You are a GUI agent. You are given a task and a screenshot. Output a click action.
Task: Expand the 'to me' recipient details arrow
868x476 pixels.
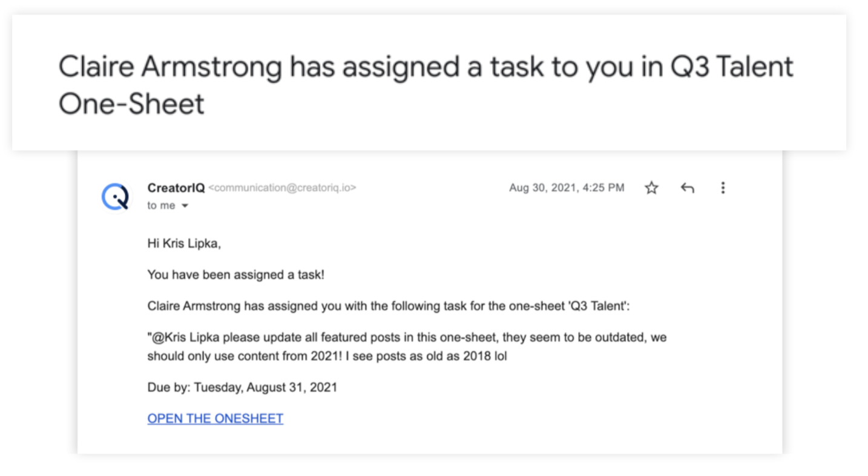click(185, 206)
